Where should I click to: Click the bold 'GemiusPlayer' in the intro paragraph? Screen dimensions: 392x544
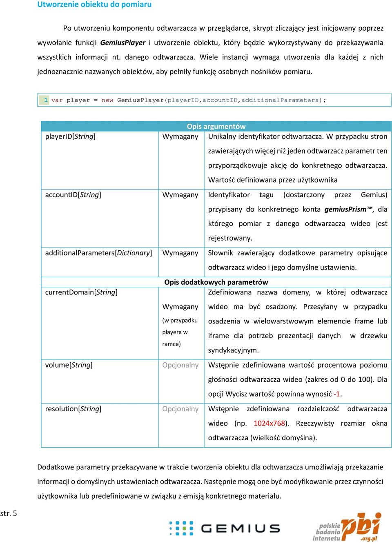122,42
